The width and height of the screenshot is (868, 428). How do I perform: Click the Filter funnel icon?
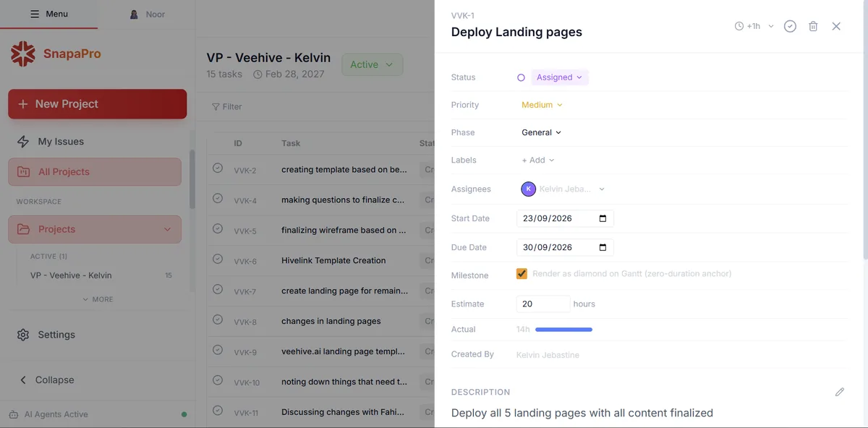tap(216, 106)
